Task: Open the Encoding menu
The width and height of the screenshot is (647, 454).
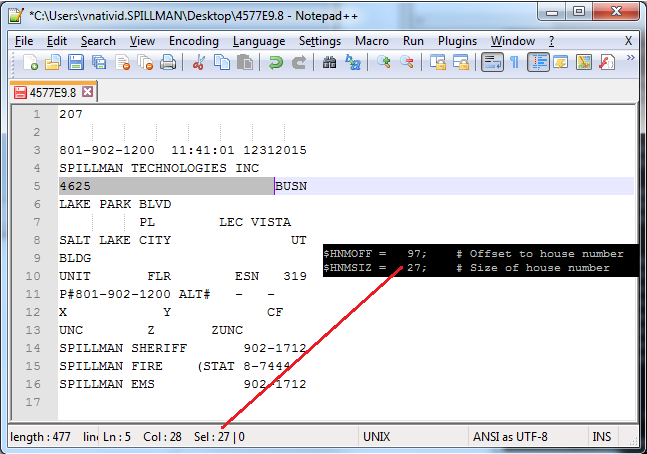Action: coord(194,41)
